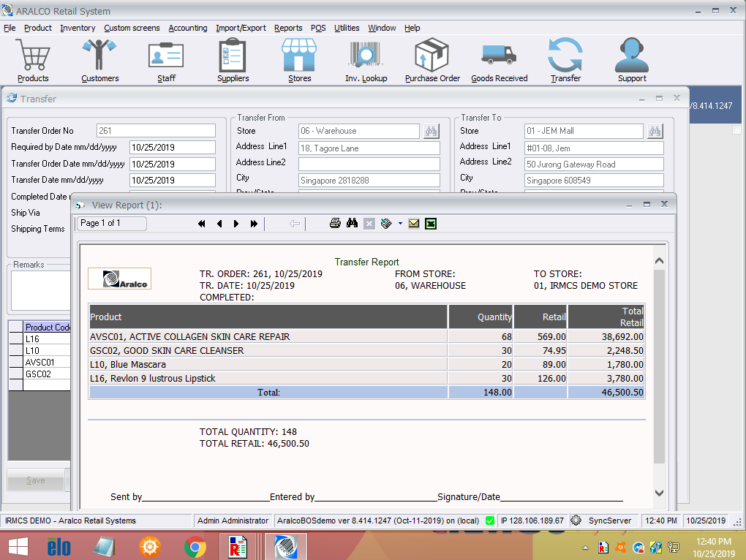Expand the export options dropdown arrow
This screenshot has height=560, width=746.
coord(400,224)
